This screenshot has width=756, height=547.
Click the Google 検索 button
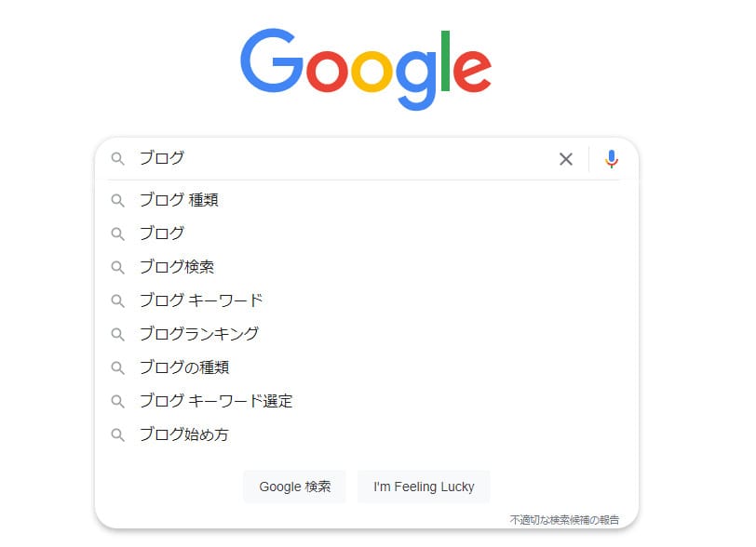[294, 487]
